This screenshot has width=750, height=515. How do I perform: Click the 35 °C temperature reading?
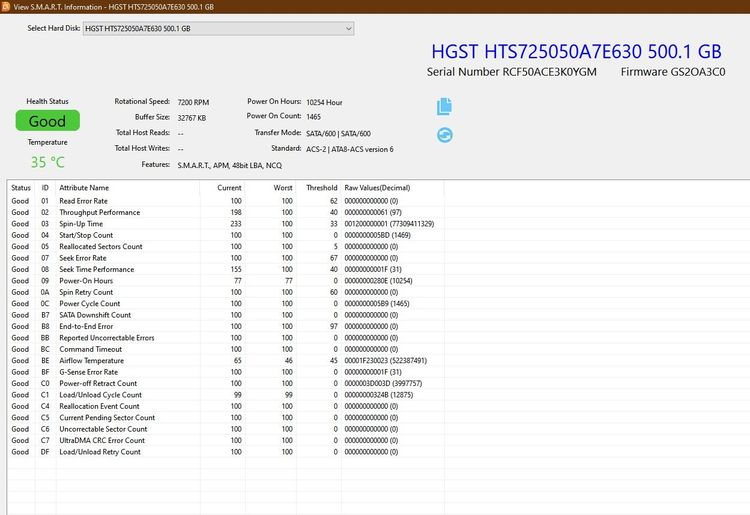click(x=47, y=163)
